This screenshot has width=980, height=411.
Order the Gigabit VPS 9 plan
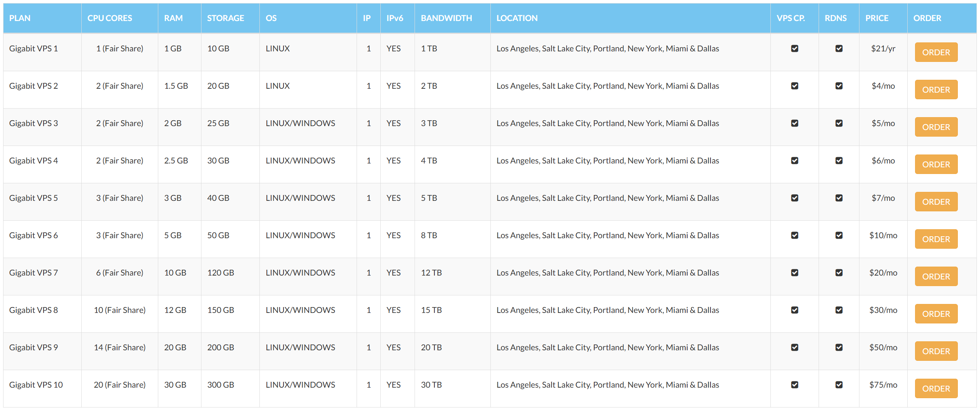[936, 351]
